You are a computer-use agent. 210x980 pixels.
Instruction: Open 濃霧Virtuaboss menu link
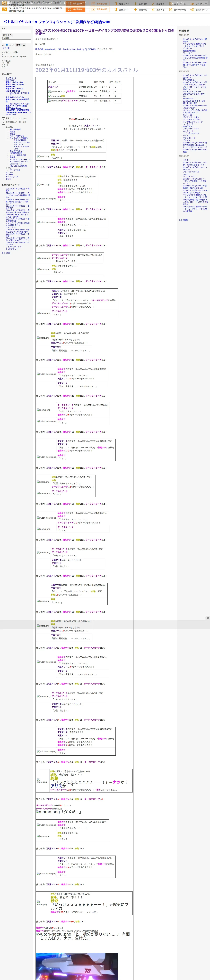13,108
